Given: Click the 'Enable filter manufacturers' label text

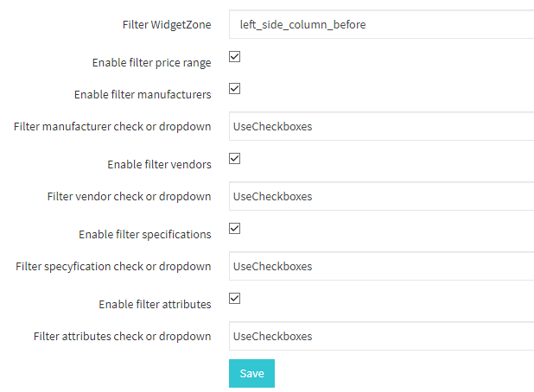Looking at the screenshot, I should click(x=143, y=94).
